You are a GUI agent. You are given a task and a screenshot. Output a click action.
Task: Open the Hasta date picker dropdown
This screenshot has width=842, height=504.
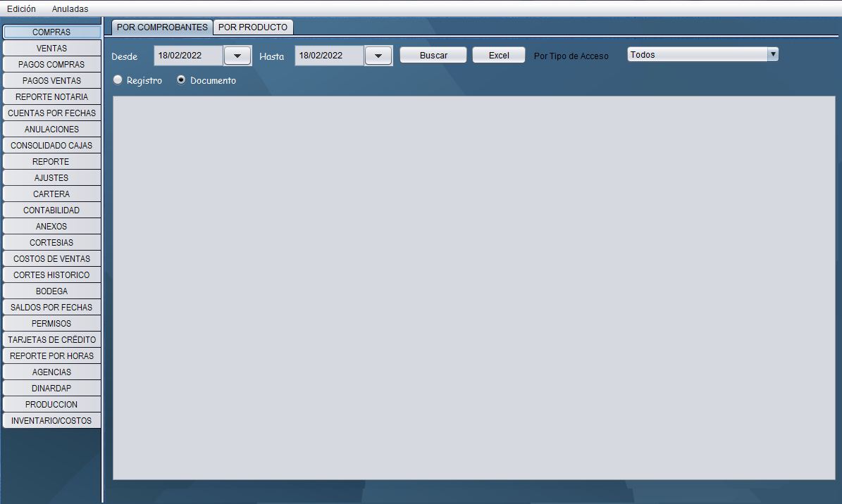tap(378, 56)
